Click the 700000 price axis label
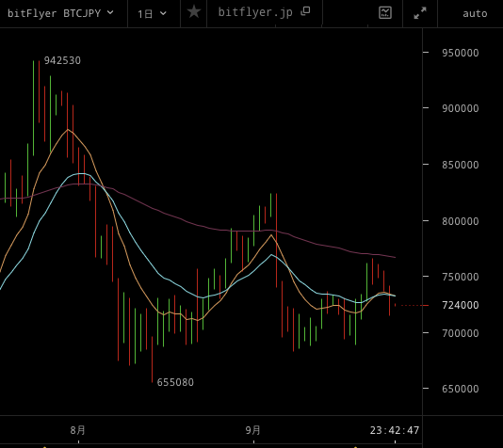The height and width of the screenshot is (448, 503). (x=461, y=333)
